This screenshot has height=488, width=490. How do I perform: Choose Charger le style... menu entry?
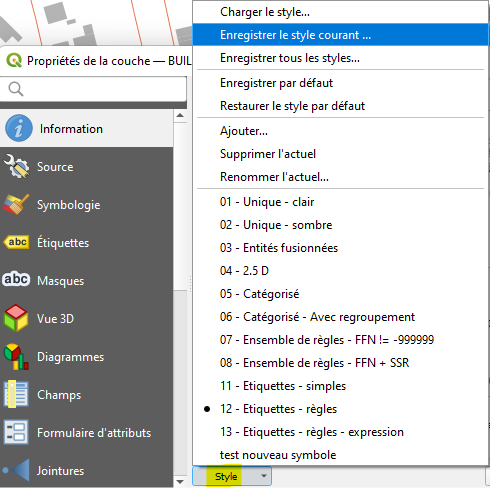click(x=340, y=12)
